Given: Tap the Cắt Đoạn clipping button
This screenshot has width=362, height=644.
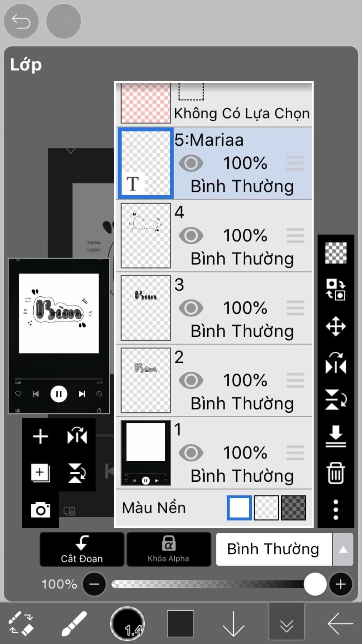Looking at the screenshot, I should (82, 549).
